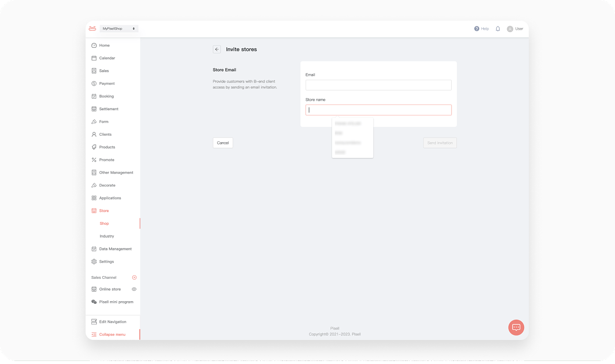Click the Booking sidebar icon
The height and width of the screenshot is (364, 615).
coord(94,96)
